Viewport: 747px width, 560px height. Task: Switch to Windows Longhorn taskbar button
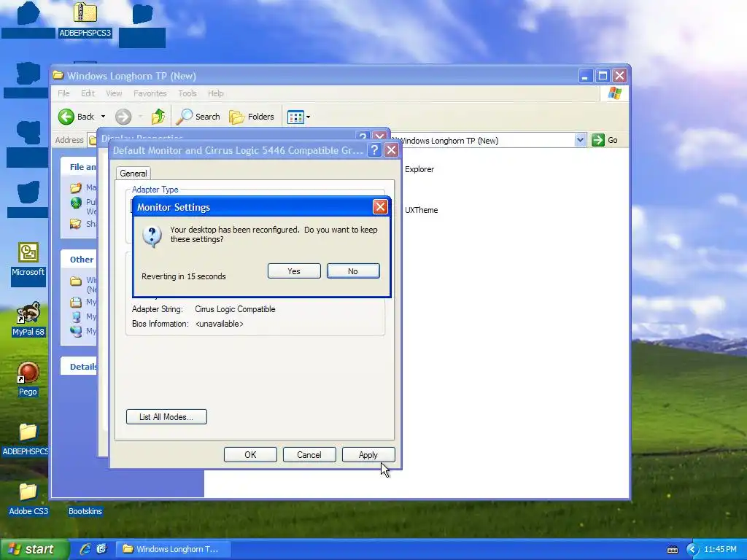coord(173,549)
